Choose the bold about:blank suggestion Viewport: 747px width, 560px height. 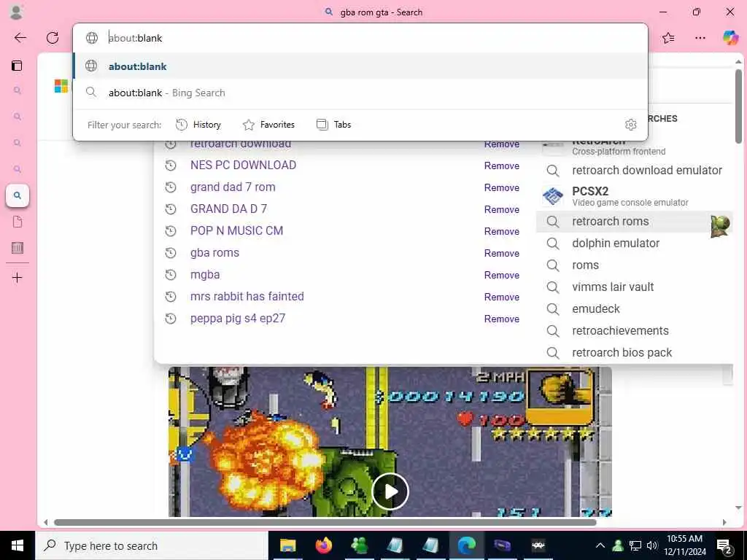click(x=360, y=66)
